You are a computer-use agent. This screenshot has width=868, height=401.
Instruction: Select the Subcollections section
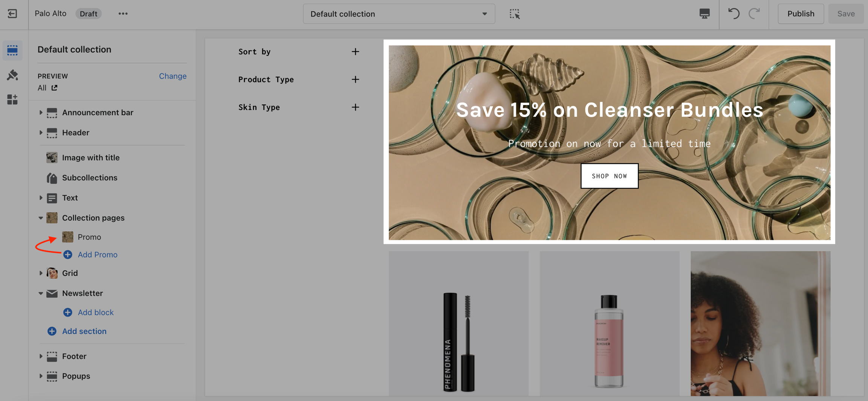[90, 178]
